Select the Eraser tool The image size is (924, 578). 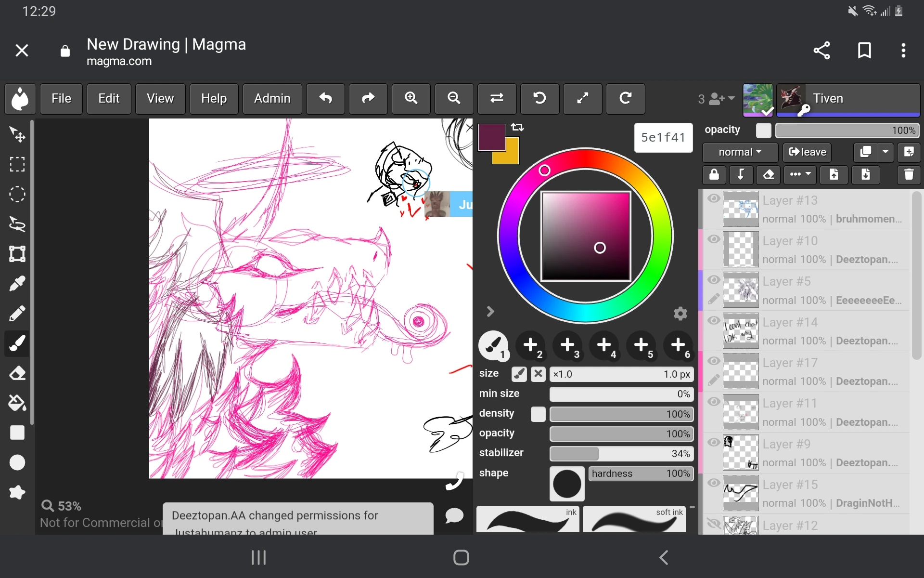[17, 373]
